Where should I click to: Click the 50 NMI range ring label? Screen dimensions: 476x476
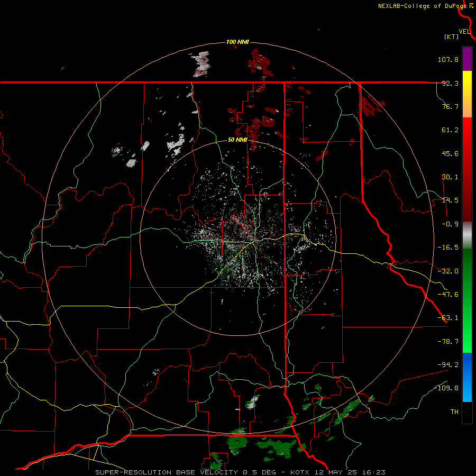(x=237, y=140)
